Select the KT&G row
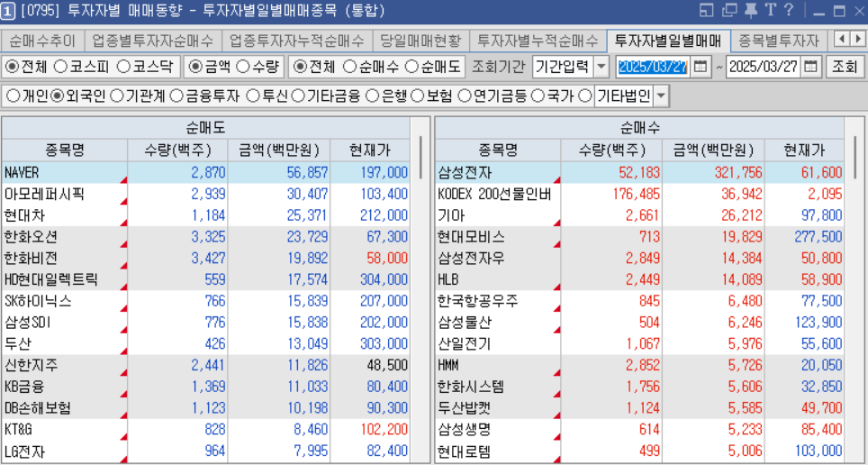Image resolution: width=868 pixels, height=465 pixels. coord(205,430)
